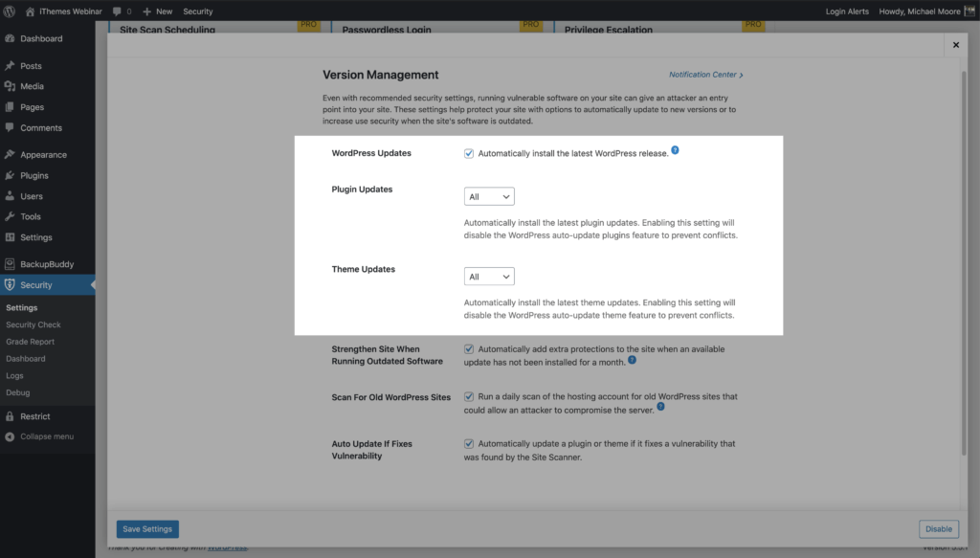Open Login Alerts in admin bar
The width and height of the screenshot is (980, 558).
(847, 11)
